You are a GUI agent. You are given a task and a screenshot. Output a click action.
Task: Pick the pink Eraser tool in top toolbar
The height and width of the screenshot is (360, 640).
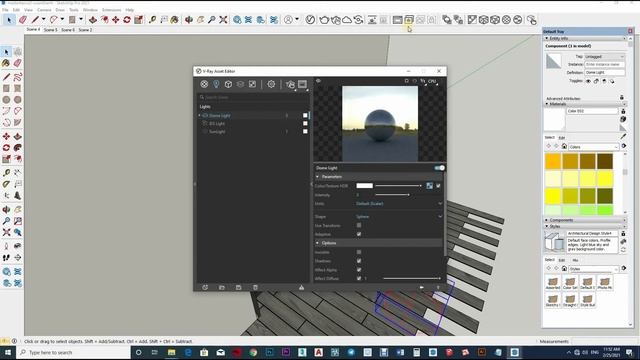pos(23,20)
